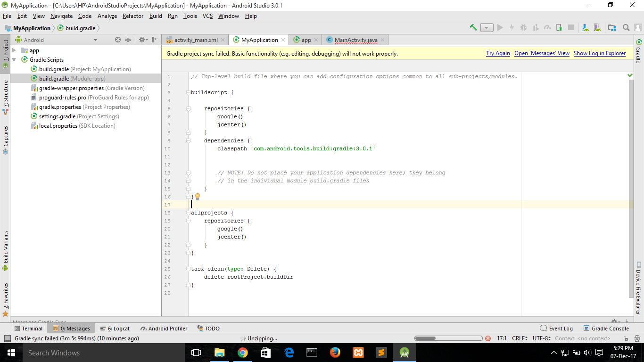Screen dimensions: 644x362
Task: Click the user account icon in toolbar
Action: point(637,28)
